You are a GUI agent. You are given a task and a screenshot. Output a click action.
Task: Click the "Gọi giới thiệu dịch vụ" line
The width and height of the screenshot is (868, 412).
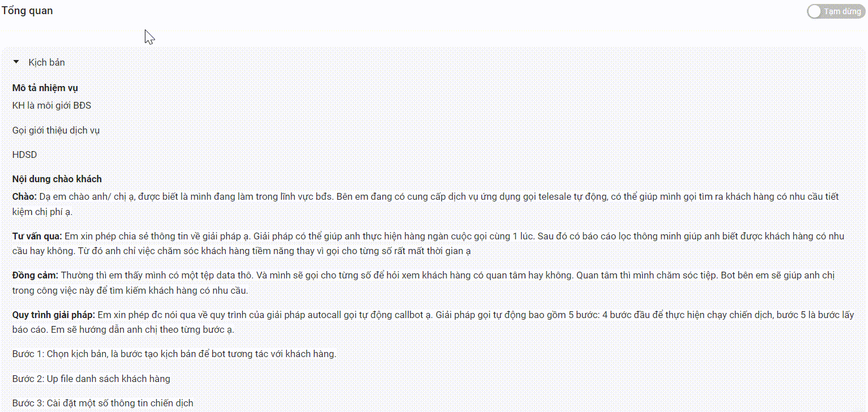56,130
